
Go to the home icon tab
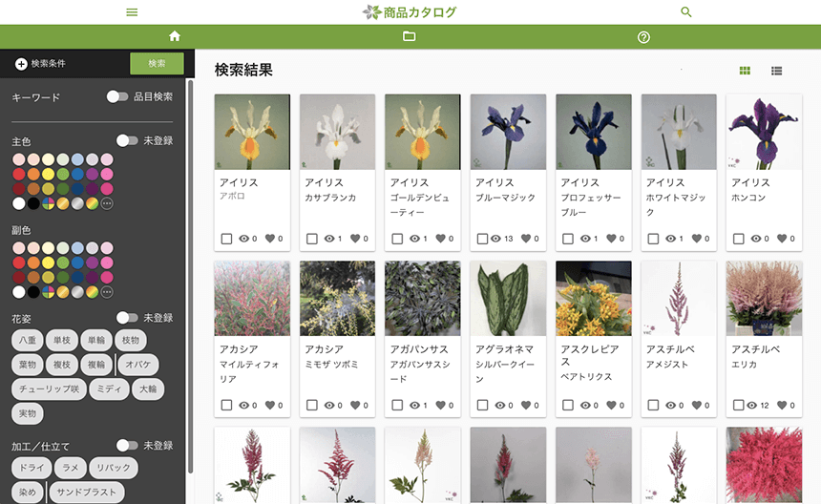(x=175, y=36)
